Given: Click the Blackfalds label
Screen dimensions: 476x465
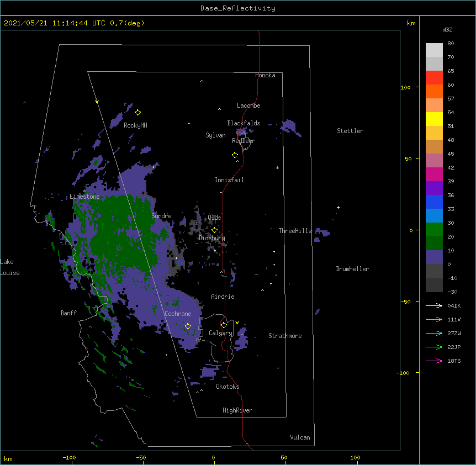Looking at the screenshot, I should click(244, 123).
